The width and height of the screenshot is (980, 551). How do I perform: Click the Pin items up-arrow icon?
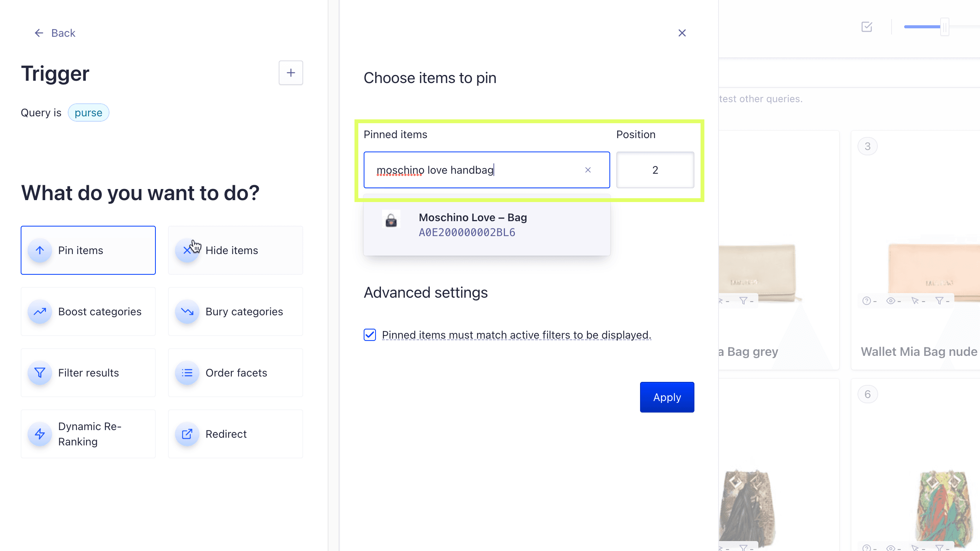(40, 250)
